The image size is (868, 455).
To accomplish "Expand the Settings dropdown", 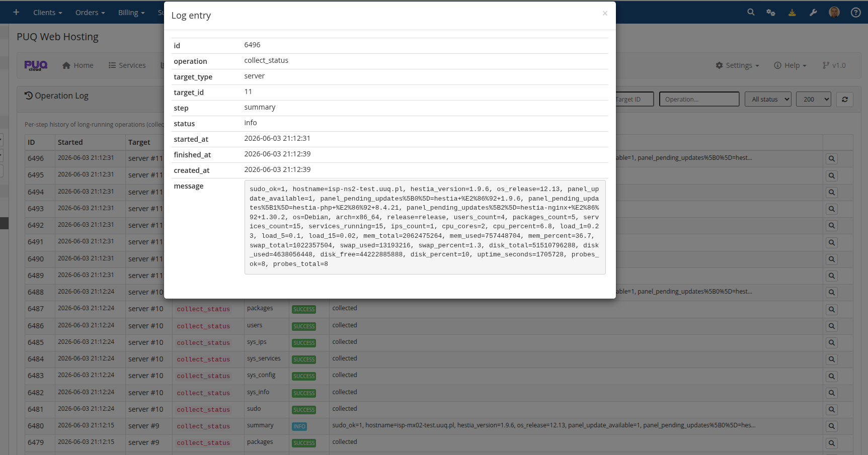I will tap(737, 65).
